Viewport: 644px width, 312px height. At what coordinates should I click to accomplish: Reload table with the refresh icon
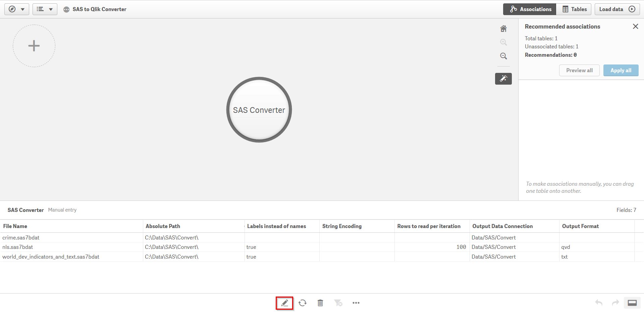pos(303,303)
